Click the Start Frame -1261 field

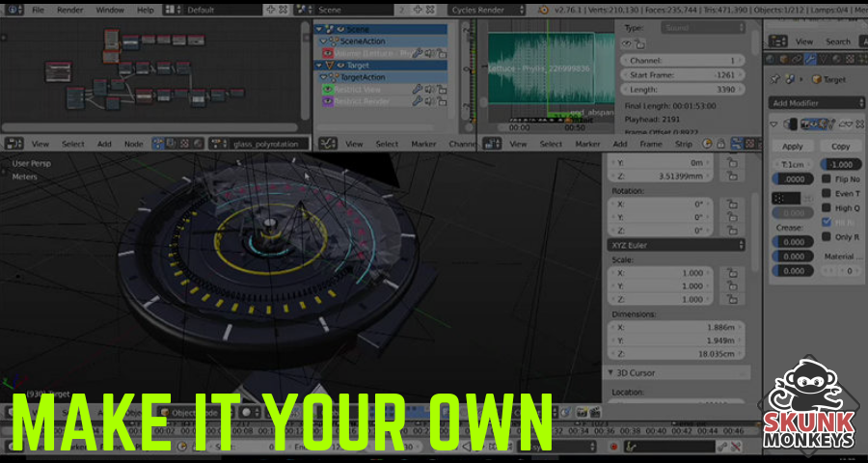(x=683, y=75)
